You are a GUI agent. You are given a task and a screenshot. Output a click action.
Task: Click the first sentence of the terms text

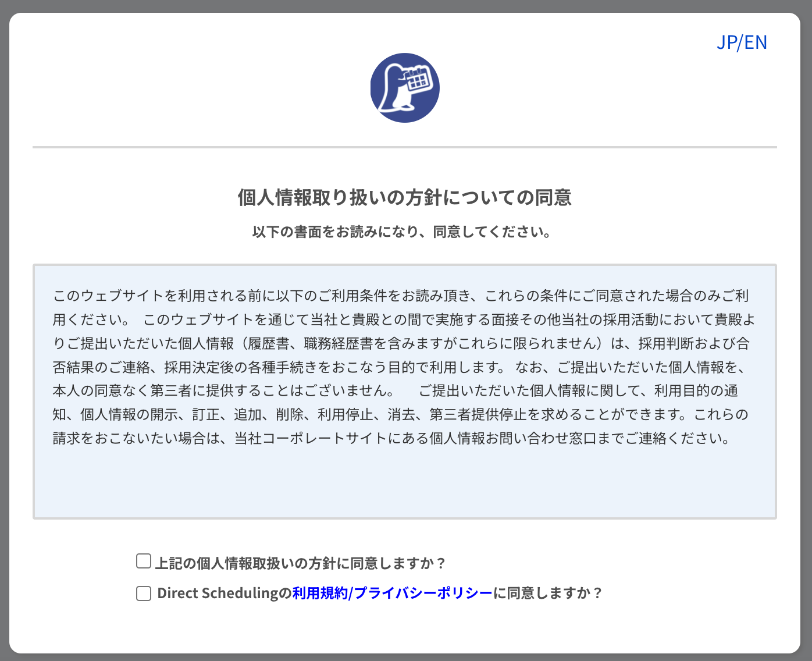233,295
